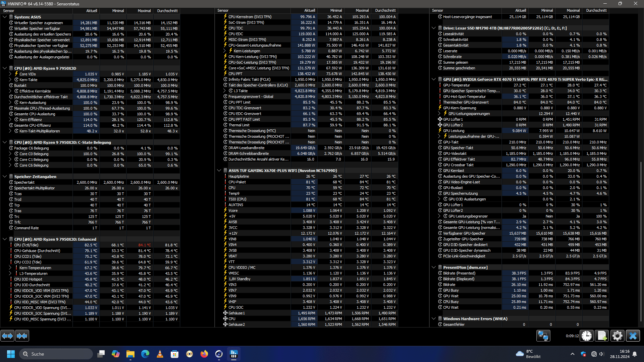Click the Suche taskbar search field
Viewport: 644px width, 362px height.
pyautogui.click(x=56, y=354)
